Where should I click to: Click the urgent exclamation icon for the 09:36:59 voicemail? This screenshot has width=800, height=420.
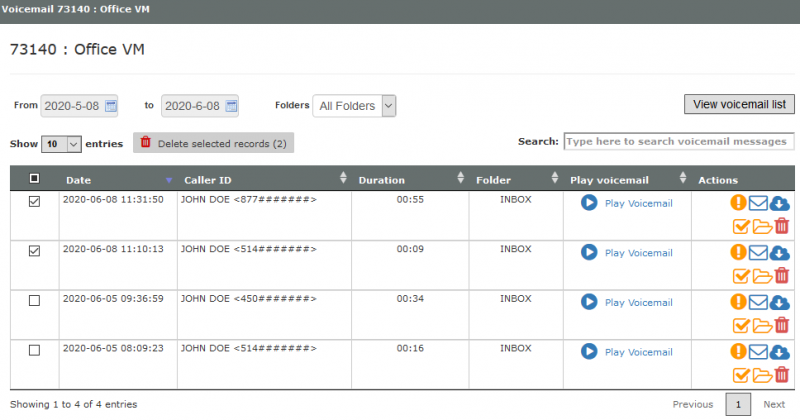point(738,302)
